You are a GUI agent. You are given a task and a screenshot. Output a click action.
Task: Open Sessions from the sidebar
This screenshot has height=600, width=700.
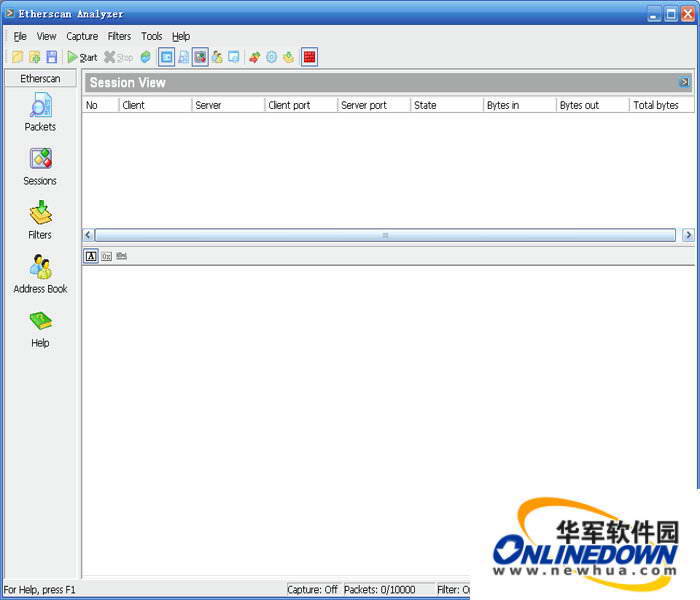(40, 167)
